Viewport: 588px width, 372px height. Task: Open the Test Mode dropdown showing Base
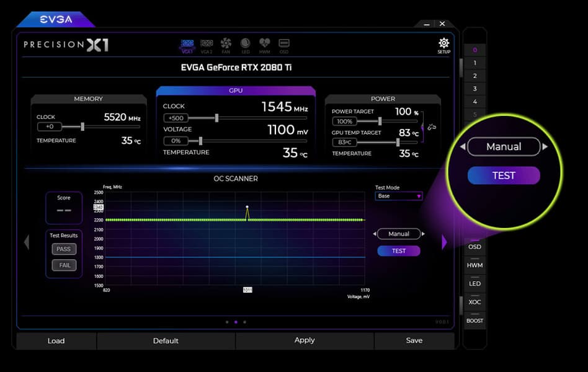398,196
